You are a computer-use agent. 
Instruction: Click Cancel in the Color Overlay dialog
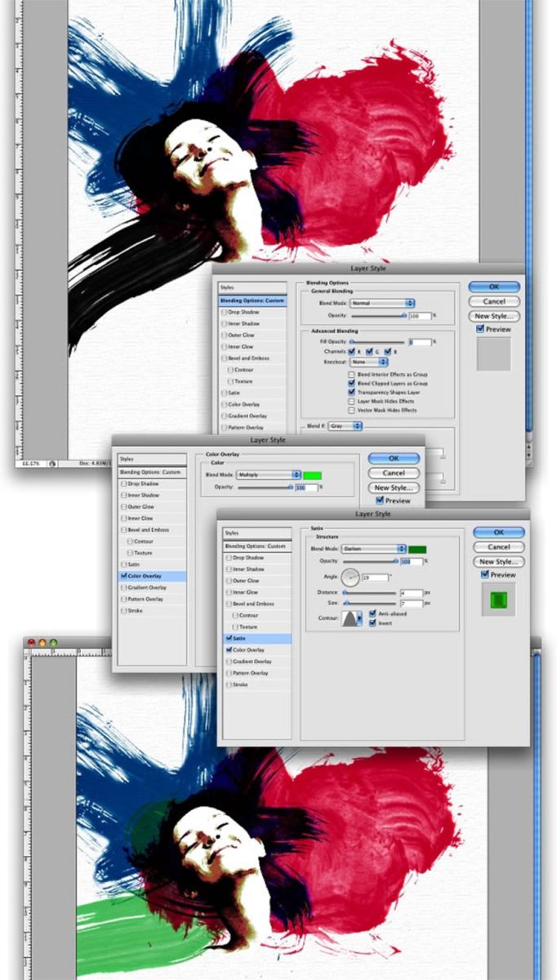(x=394, y=473)
